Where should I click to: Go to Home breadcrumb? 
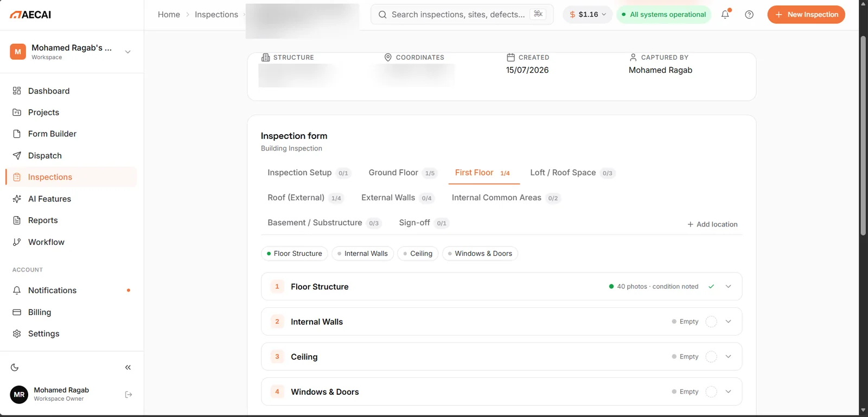click(169, 15)
